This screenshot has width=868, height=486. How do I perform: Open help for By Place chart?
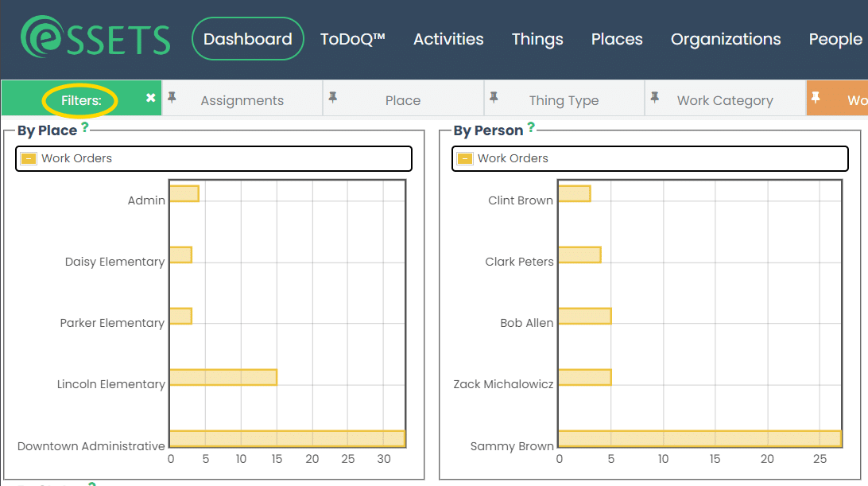tap(85, 127)
